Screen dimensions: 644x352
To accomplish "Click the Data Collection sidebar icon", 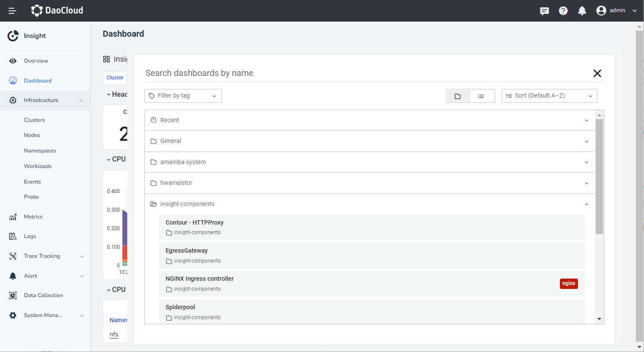I will (13, 295).
